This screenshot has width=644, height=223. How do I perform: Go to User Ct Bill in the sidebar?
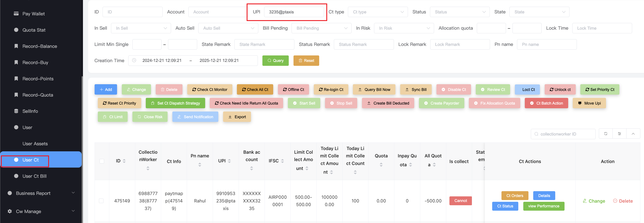(x=34, y=176)
